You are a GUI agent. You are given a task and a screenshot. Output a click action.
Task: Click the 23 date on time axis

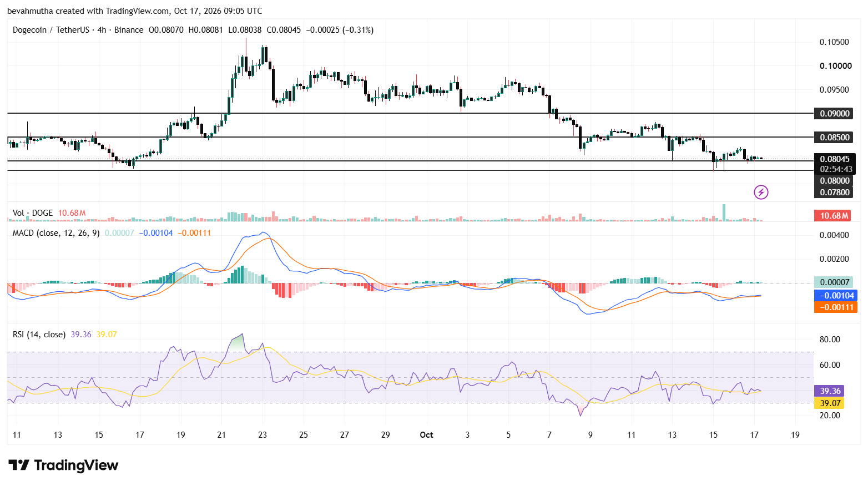[x=263, y=435]
